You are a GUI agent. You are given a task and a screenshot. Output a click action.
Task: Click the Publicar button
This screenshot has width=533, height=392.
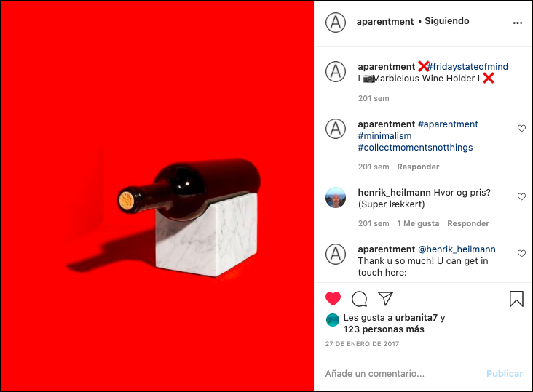[505, 373]
